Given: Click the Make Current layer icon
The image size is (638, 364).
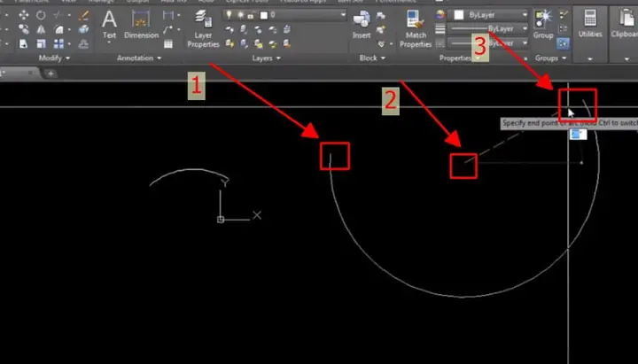Looking at the screenshot, I should tap(287, 29).
